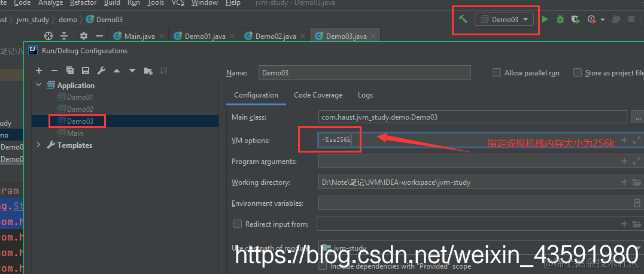Image resolution: width=644 pixels, height=274 pixels.
Task: Switch to Demo01.java editor tab
Action: coord(205,36)
